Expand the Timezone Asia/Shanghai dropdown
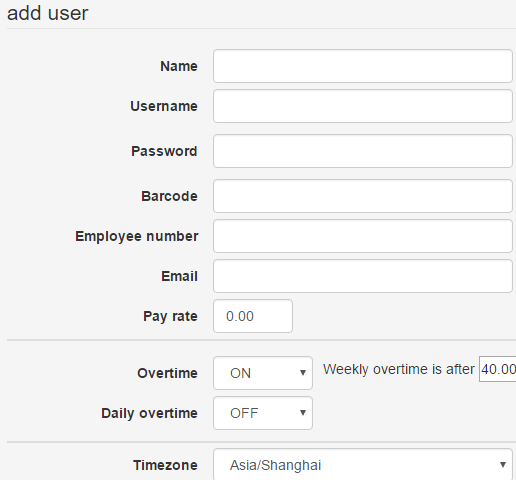This screenshot has width=516, height=480. point(363,465)
